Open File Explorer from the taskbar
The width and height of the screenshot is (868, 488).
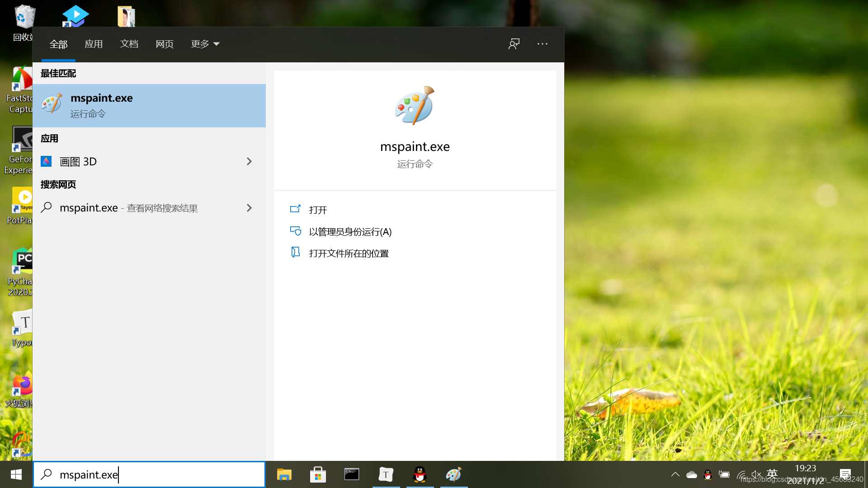pyautogui.click(x=284, y=474)
